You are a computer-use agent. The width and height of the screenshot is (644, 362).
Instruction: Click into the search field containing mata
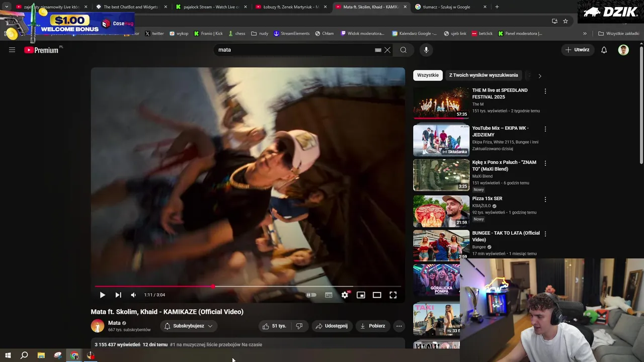click(294, 50)
